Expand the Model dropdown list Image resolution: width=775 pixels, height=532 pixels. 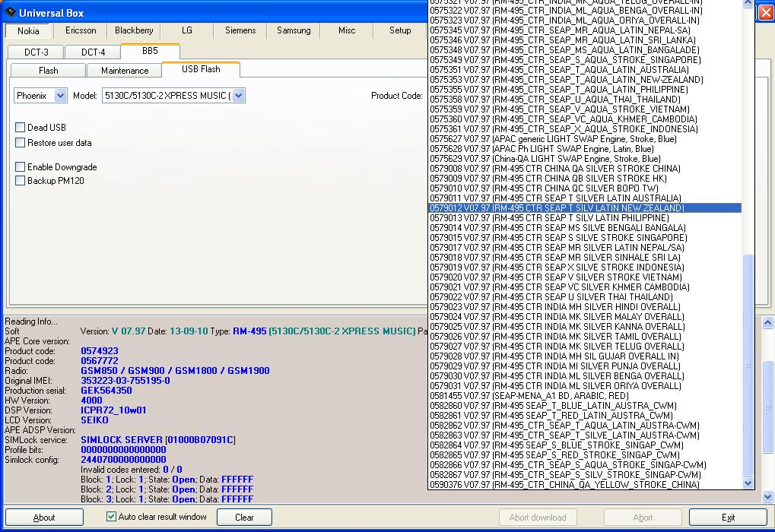[x=238, y=96]
